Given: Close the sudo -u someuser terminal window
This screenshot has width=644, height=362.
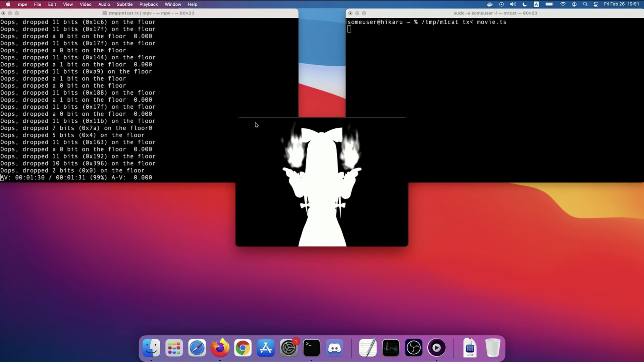Looking at the screenshot, I should (x=350, y=13).
